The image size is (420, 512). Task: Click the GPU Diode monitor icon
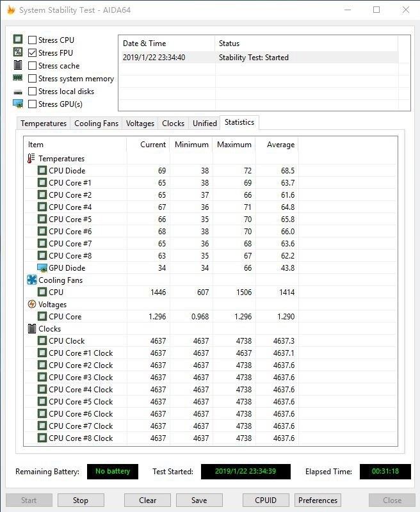tap(42, 268)
